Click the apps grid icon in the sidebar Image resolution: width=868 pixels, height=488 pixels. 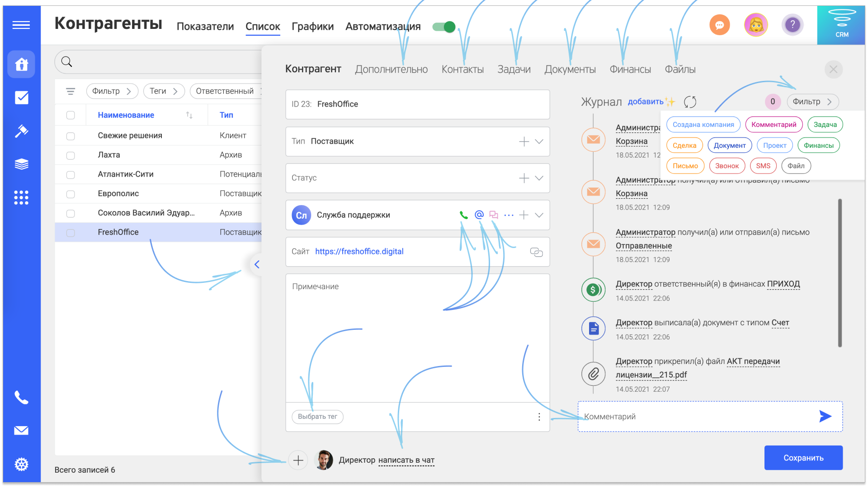[x=21, y=197]
